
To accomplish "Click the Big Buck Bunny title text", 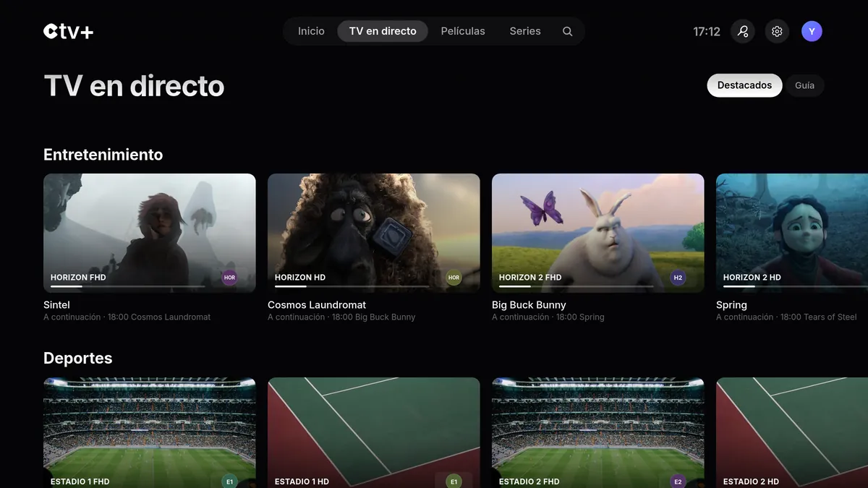I will click(529, 305).
